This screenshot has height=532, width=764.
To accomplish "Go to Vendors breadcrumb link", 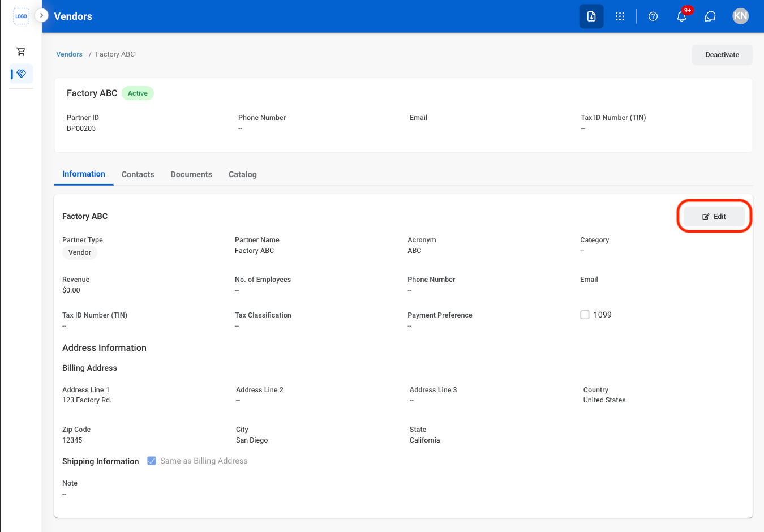I will pos(69,54).
